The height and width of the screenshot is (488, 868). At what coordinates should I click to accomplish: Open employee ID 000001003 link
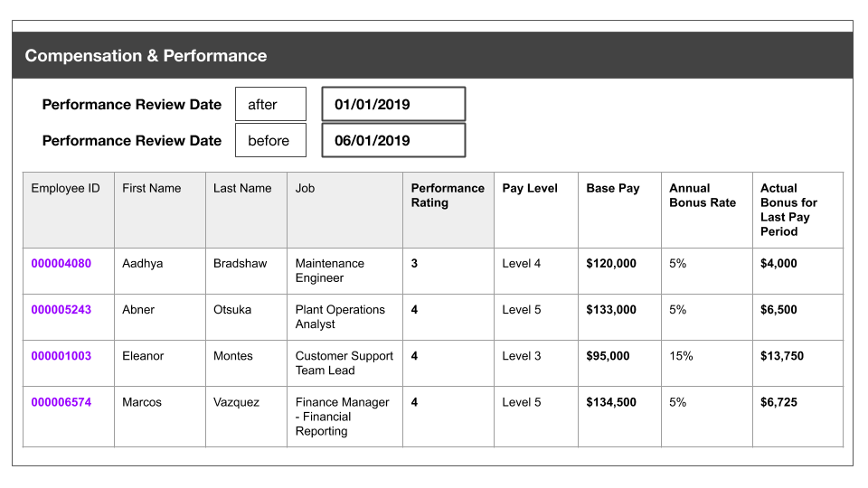pyautogui.click(x=61, y=356)
